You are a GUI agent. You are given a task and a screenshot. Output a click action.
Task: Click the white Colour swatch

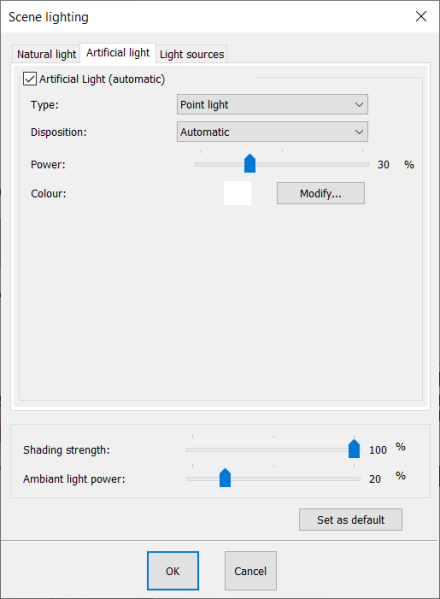coord(237,193)
